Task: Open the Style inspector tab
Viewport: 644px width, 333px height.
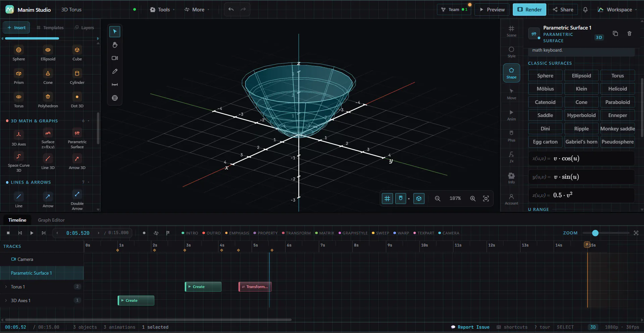Action: (x=511, y=52)
